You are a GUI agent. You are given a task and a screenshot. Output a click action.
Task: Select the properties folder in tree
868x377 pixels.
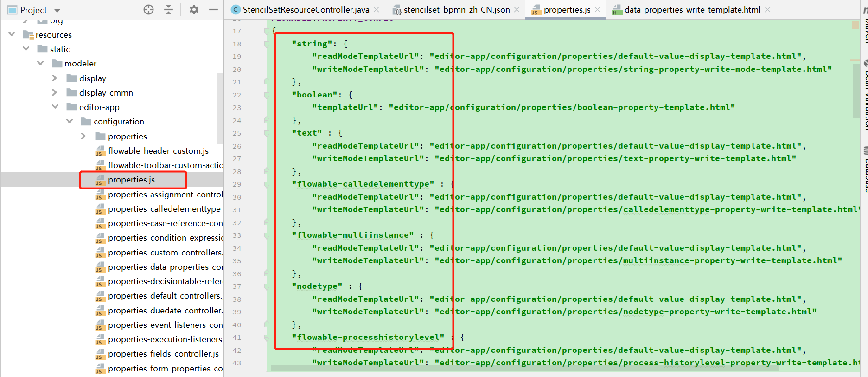(127, 136)
